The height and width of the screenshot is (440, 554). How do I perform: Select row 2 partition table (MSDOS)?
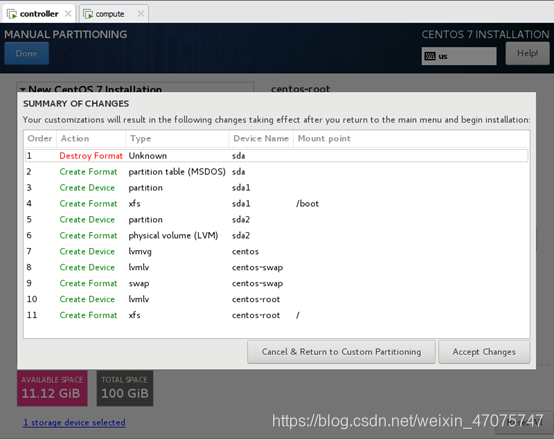pos(277,172)
